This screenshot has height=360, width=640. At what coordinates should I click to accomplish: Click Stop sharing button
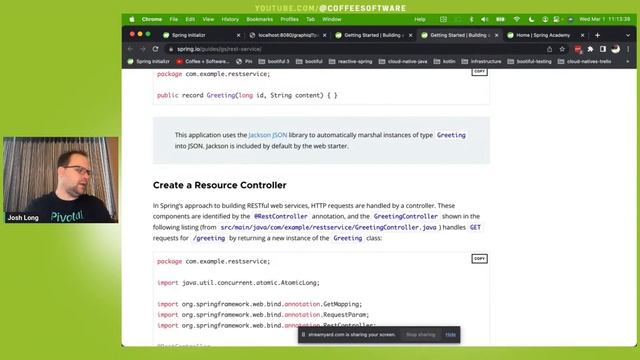click(x=420, y=335)
